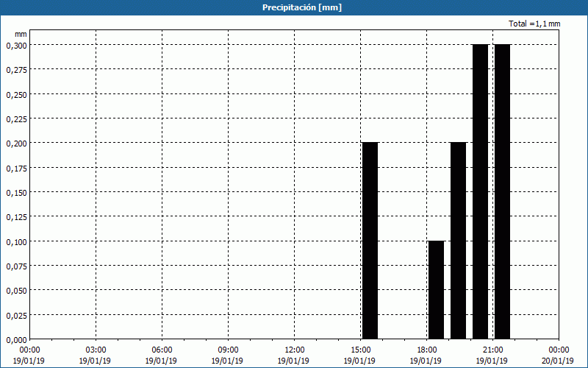Click the 15:00 19/01/19 time label

pos(359,355)
